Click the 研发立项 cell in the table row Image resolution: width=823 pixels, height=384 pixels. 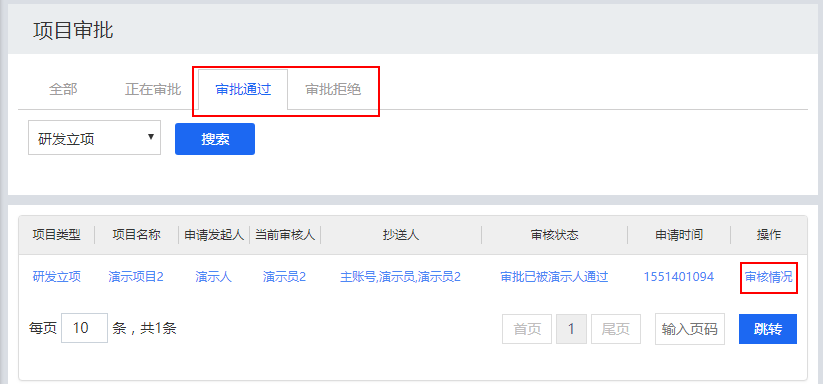57,277
